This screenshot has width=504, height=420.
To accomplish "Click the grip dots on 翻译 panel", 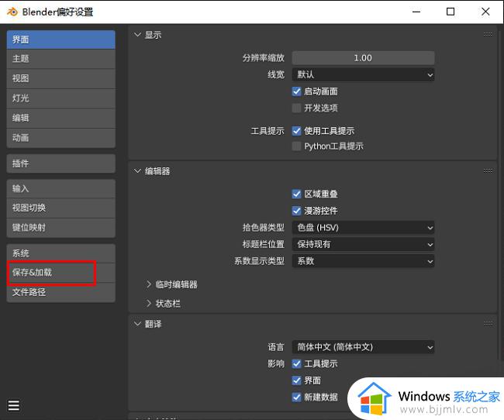I will pyautogui.click(x=488, y=323).
